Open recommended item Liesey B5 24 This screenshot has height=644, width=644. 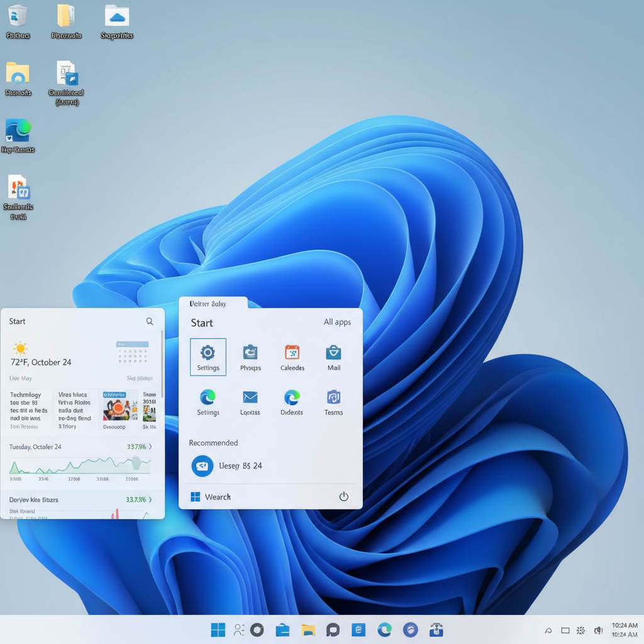tap(227, 466)
